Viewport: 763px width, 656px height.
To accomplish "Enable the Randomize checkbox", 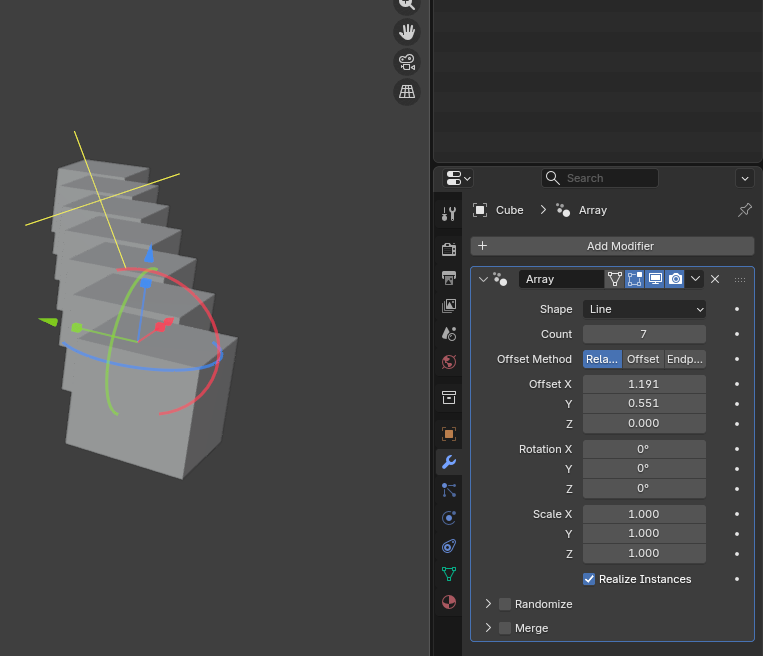I will (x=505, y=604).
